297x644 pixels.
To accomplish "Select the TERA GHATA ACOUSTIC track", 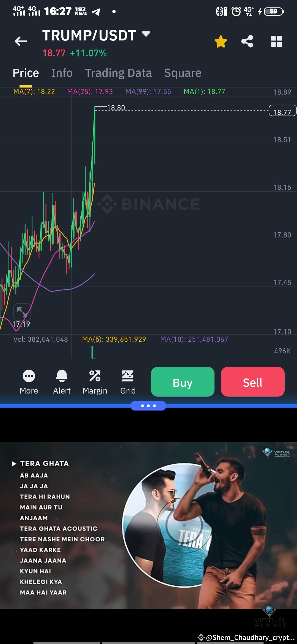I will (x=59, y=529).
